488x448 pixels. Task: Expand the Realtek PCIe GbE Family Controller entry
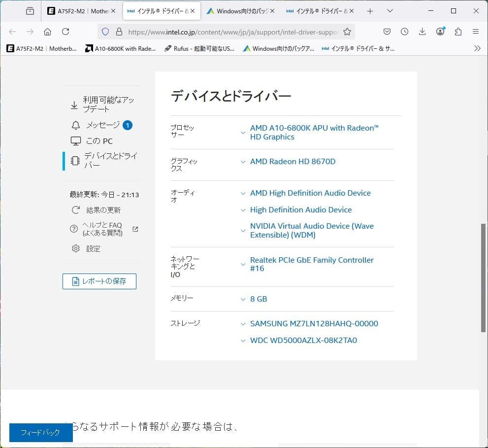243,264
